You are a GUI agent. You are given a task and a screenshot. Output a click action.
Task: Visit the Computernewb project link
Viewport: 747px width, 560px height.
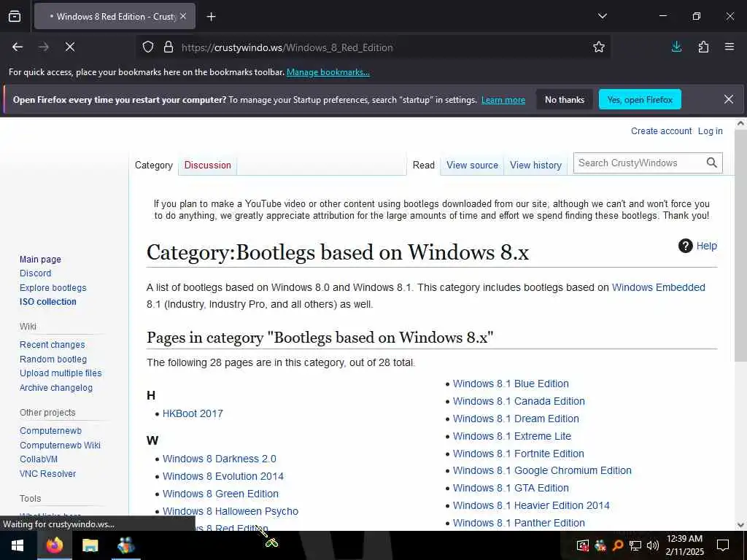coord(50,431)
